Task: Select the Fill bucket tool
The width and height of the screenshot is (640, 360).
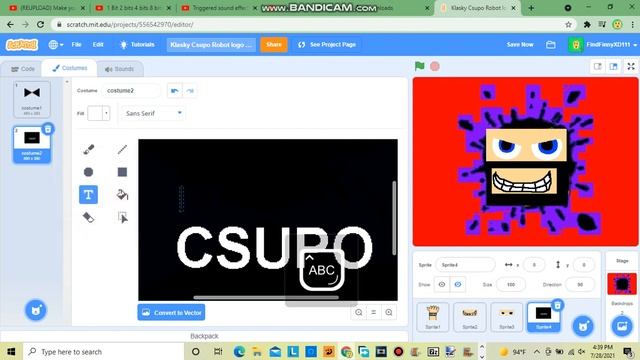Action: coord(122,195)
